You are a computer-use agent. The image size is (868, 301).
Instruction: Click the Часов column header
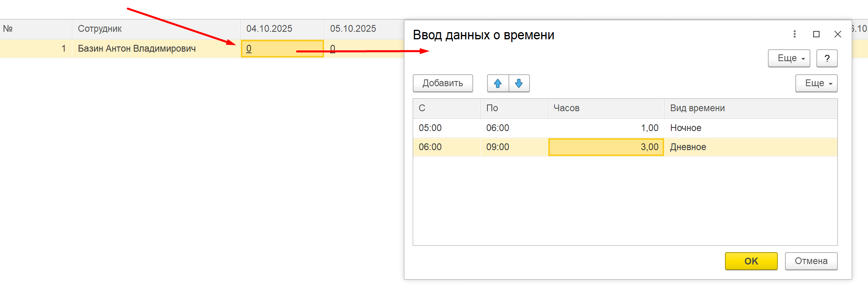(x=606, y=108)
